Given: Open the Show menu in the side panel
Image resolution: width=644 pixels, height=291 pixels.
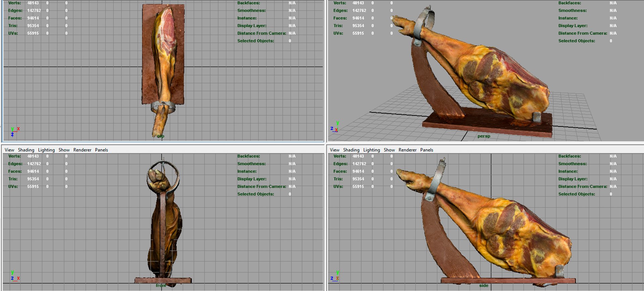Looking at the screenshot, I should [x=389, y=150].
